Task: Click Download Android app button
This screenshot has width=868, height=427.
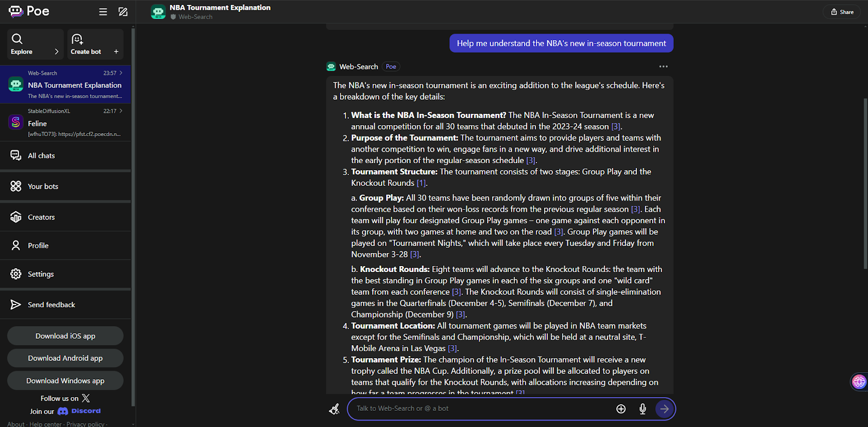Action: click(x=65, y=358)
